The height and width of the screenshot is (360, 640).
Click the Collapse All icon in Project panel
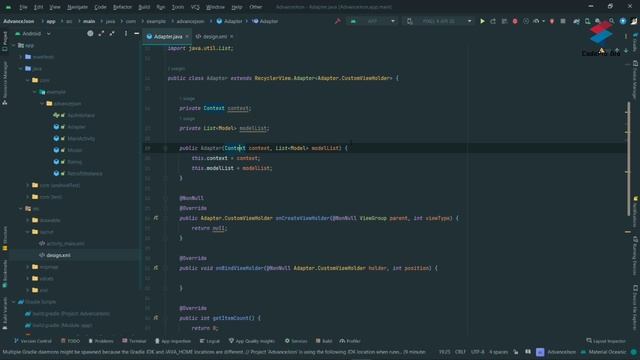[112, 33]
